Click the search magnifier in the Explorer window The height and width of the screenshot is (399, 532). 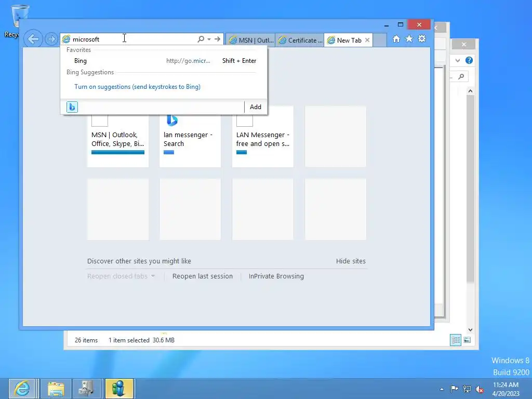(461, 77)
